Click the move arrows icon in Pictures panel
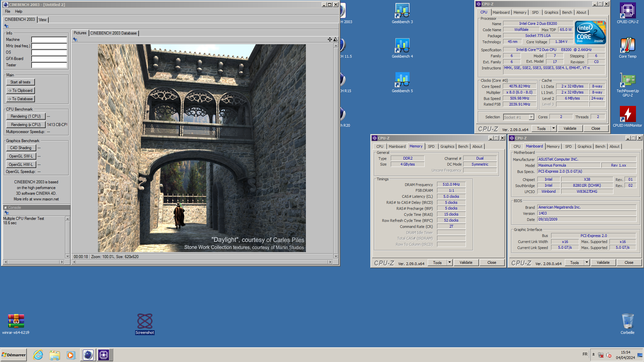Screen dimensions: 644x362 point(330,40)
